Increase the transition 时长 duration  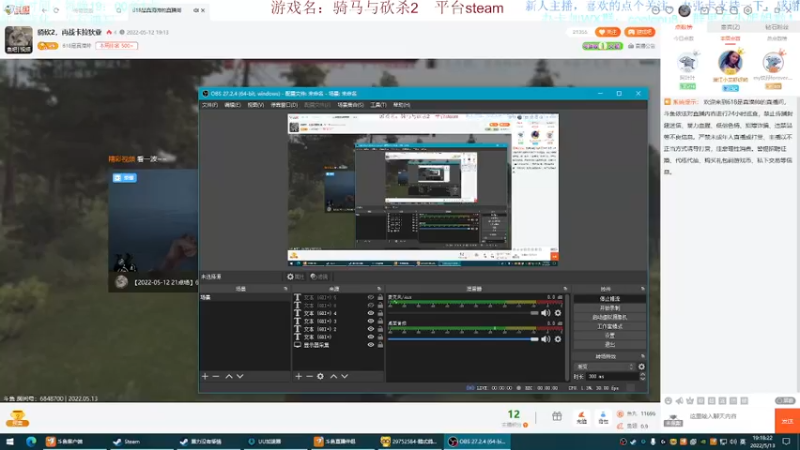pos(642,374)
